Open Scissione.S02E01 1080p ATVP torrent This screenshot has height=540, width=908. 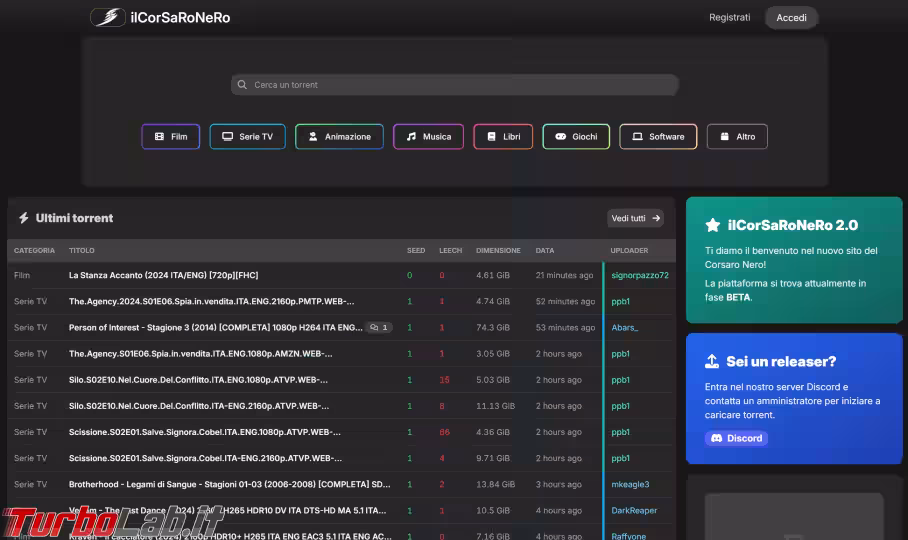(x=204, y=432)
